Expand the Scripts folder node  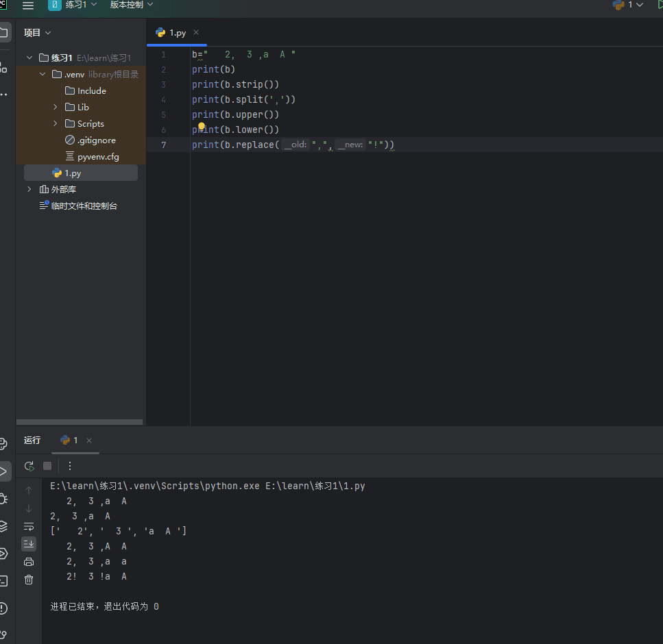tap(56, 123)
